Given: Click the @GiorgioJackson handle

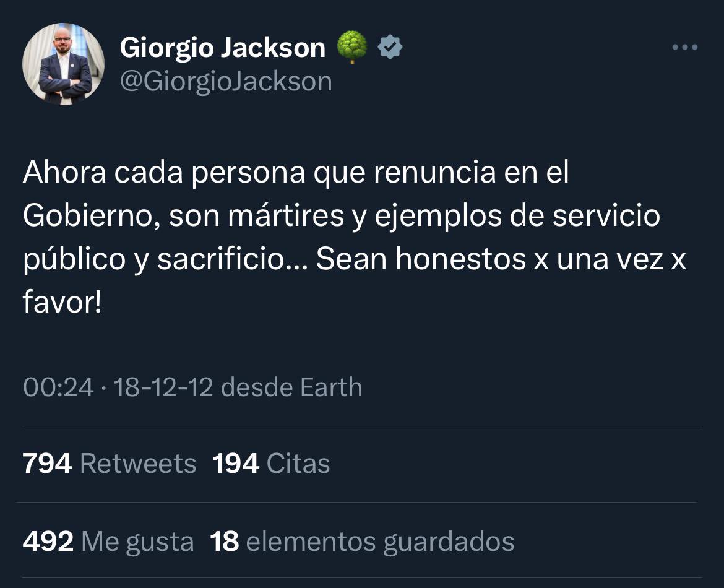Looking at the screenshot, I should 226,82.
